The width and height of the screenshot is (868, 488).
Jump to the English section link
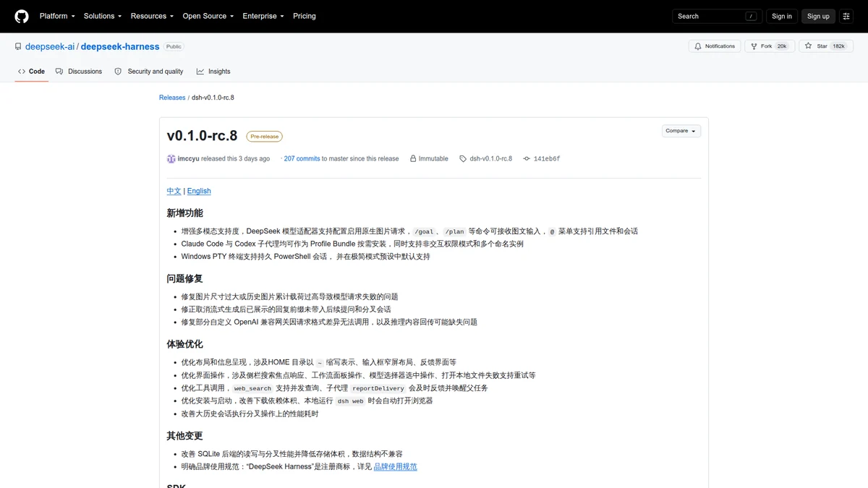click(x=199, y=191)
